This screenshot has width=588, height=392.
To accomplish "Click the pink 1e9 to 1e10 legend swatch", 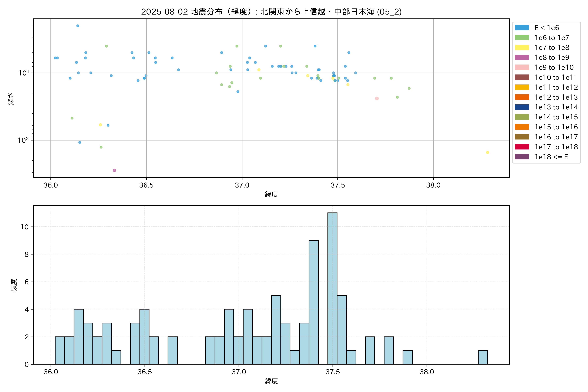I will point(522,67).
